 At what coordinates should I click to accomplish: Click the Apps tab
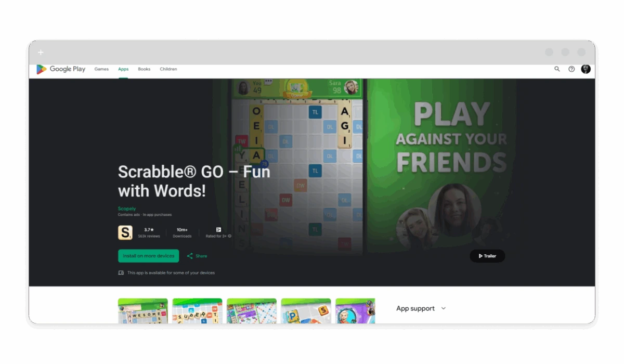coord(123,69)
